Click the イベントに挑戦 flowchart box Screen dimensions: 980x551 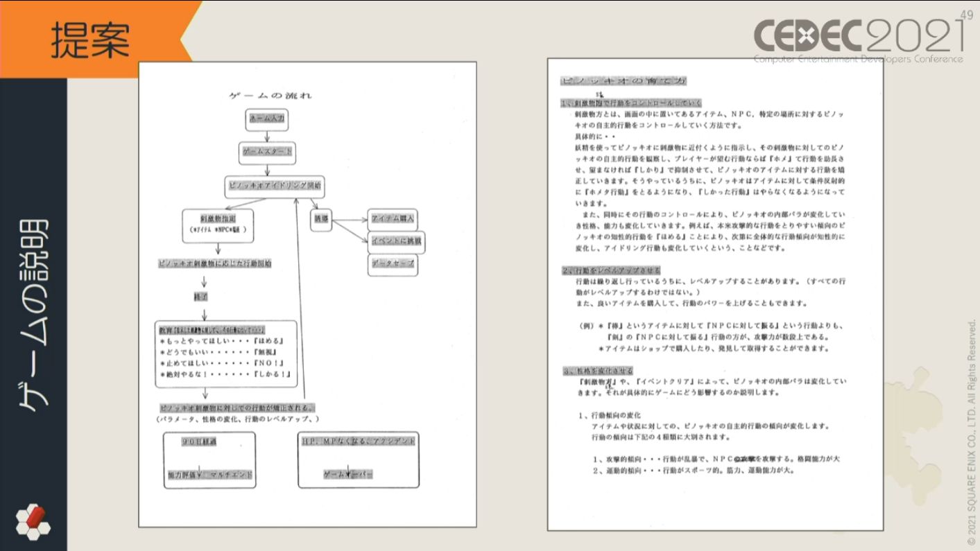click(396, 242)
